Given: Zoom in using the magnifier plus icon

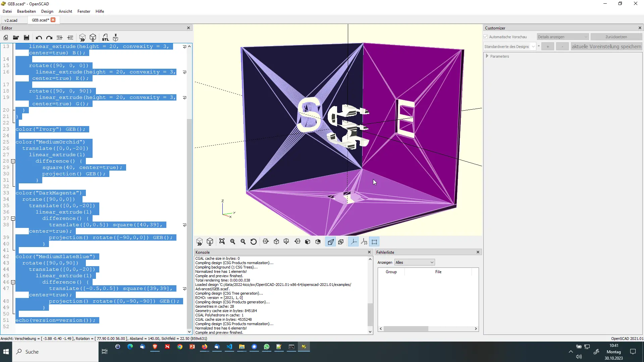Looking at the screenshot, I should pos(232,242).
